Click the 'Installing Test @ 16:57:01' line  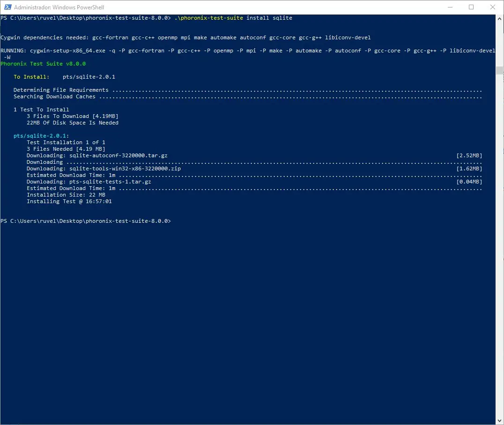(69, 201)
